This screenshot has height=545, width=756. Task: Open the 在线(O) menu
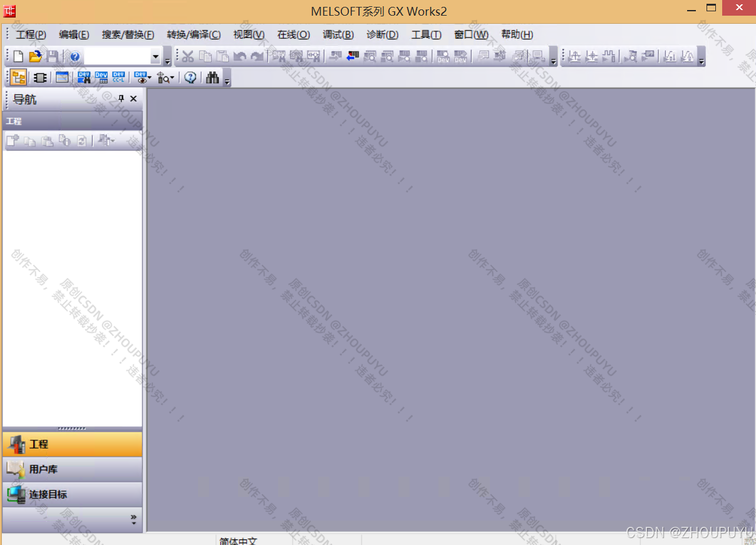pyautogui.click(x=294, y=34)
